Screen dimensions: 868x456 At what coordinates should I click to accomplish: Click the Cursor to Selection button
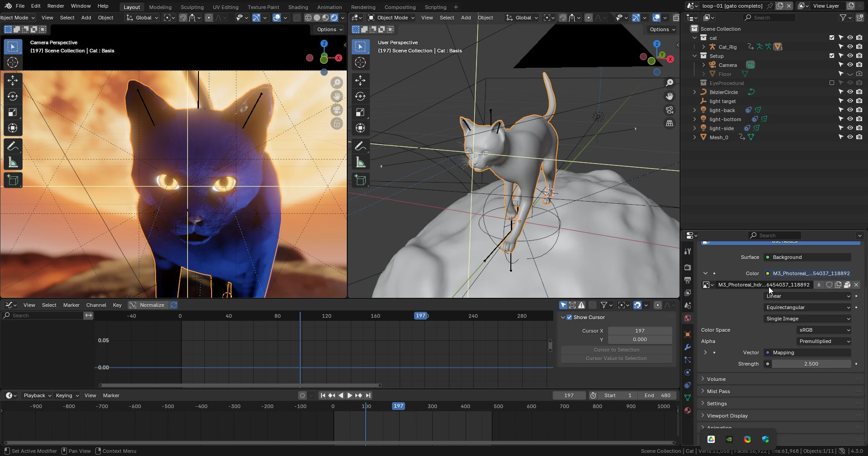[616, 350]
